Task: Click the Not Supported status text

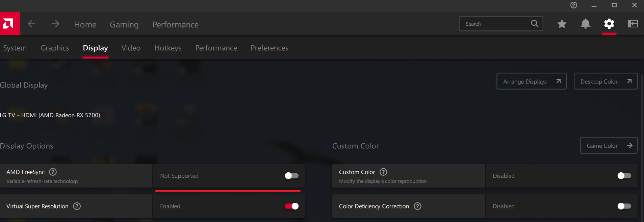Action: pyautogui.click(x=179, y=176)
